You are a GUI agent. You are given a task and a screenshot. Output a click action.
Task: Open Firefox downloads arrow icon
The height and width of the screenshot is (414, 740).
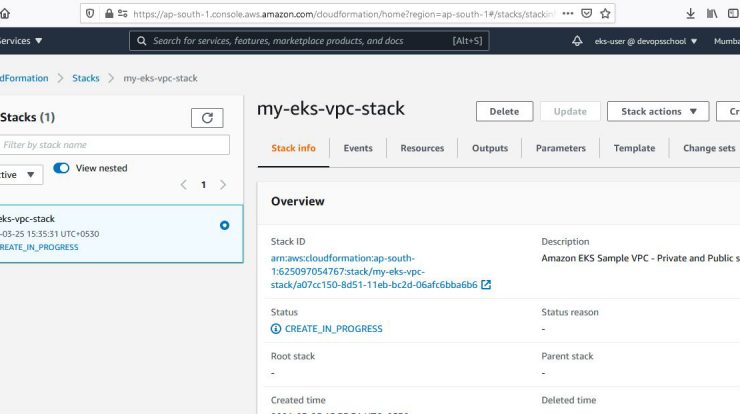[x=690, y=14]
